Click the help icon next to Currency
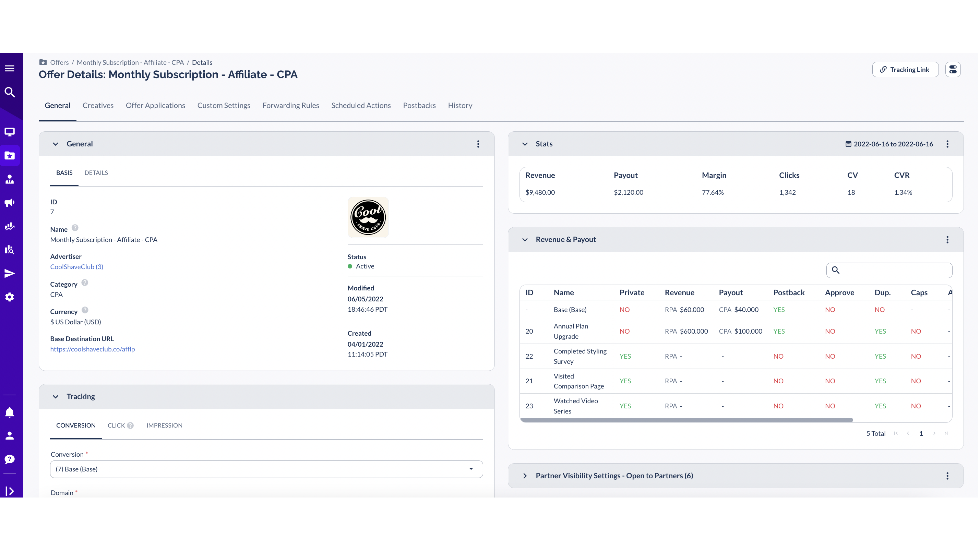This screenshot has width=980, height=551. click(85, 310)
